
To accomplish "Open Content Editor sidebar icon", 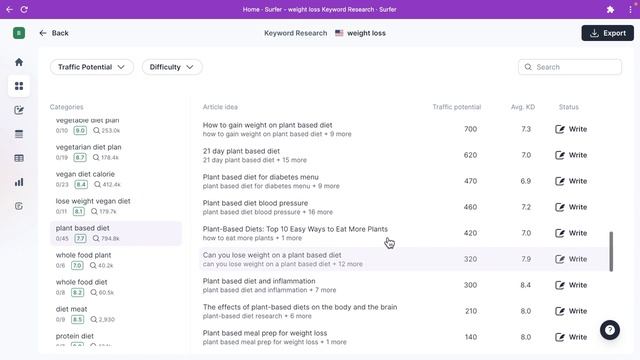I will point(19,110).
